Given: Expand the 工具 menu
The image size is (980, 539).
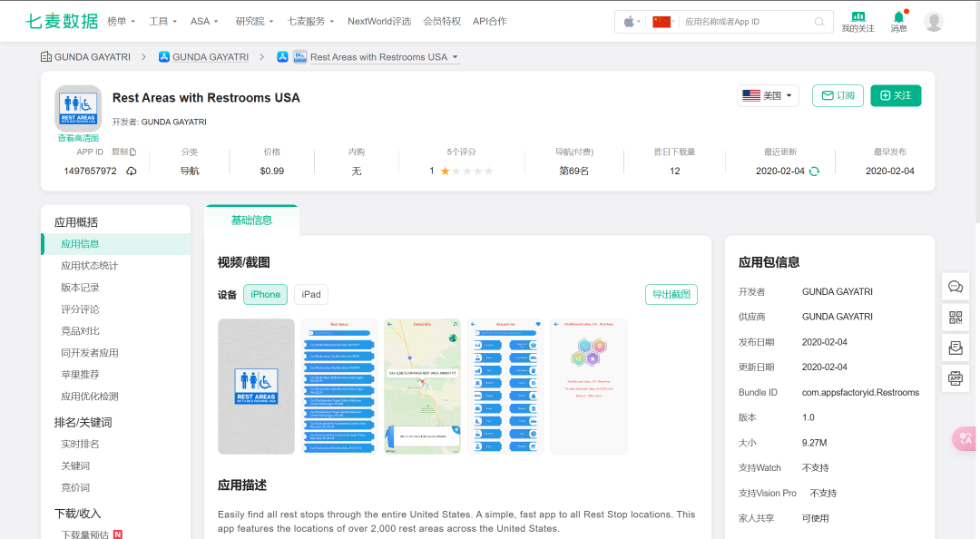Looking at the screenshot, I should click(x=162, y=21).
